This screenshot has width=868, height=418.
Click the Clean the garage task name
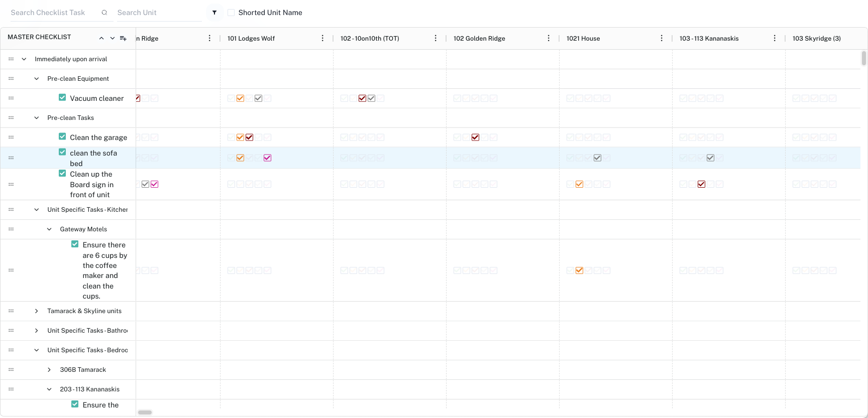coord(98,137)
